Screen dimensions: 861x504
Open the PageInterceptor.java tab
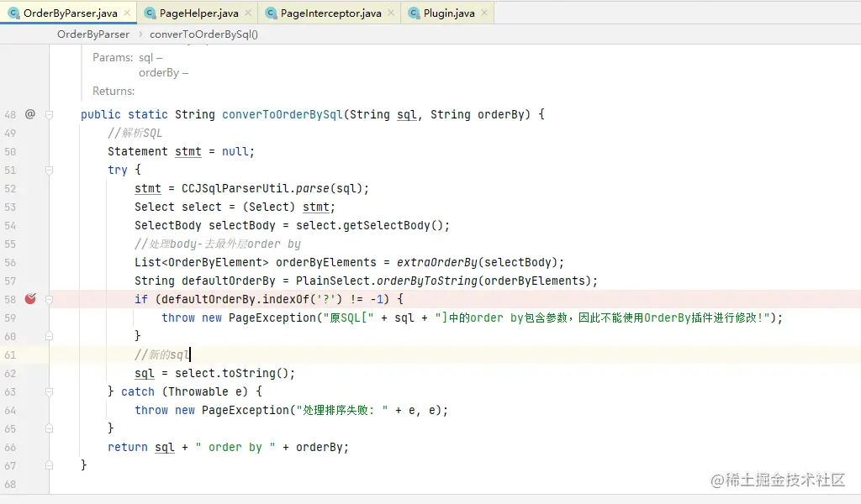tap(330, 13)
